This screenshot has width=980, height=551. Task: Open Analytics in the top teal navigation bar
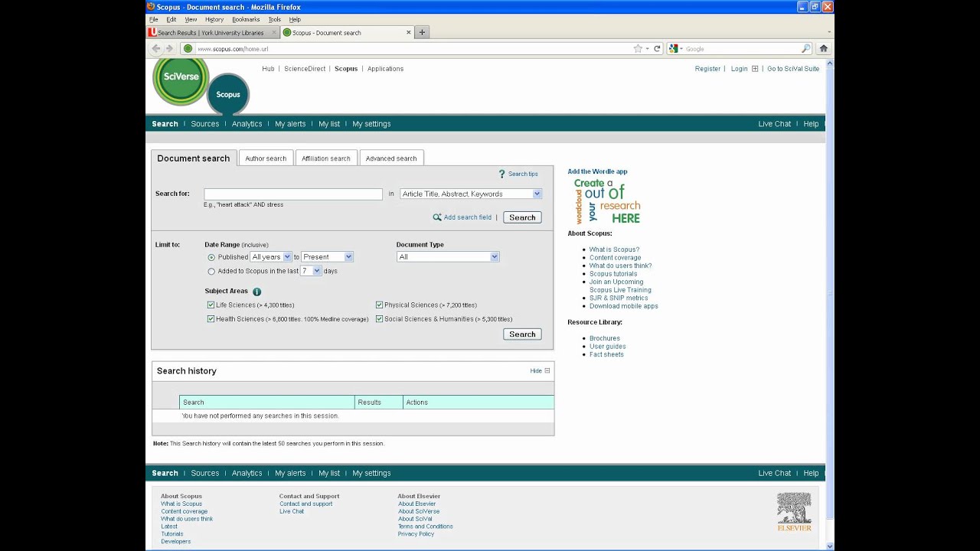point(247,124)
